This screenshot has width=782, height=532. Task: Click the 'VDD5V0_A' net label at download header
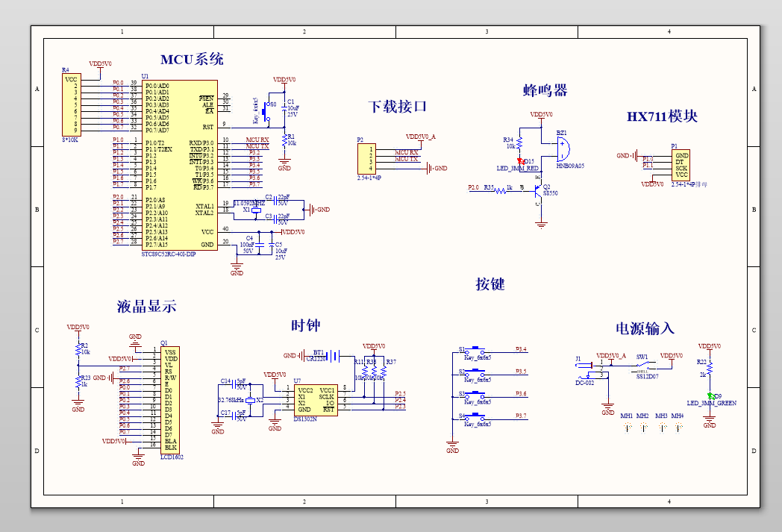tap(420, 137)
